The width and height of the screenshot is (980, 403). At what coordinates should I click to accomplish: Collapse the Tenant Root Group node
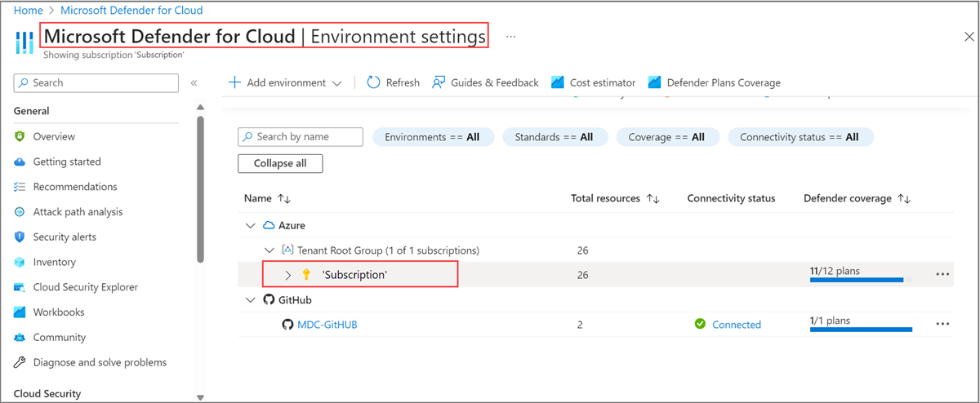269,250
